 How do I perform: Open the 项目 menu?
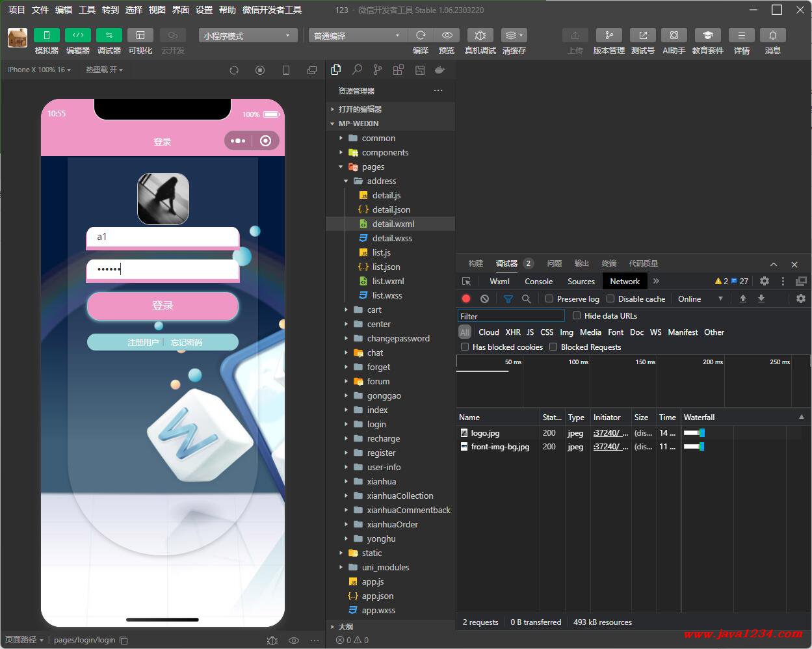pyautogui.click(x=17, y=10)
